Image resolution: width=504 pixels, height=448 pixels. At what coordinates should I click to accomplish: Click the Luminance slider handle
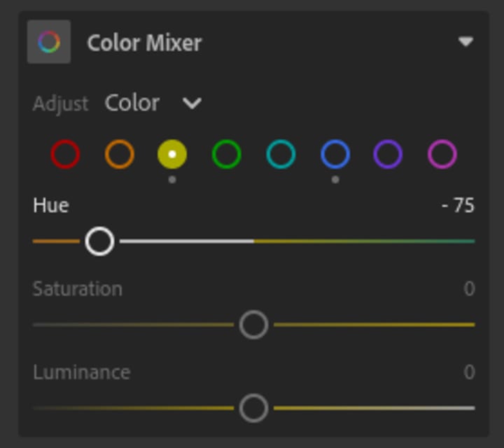coord(253,408)
